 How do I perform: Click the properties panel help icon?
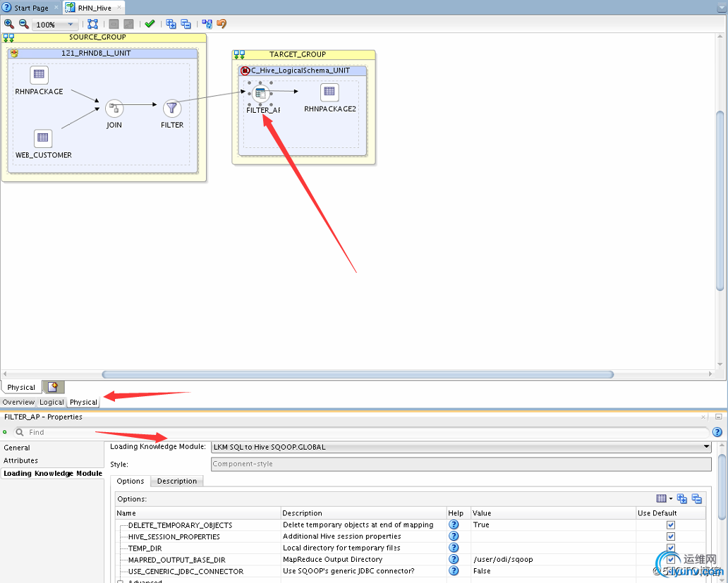point(717,432)
